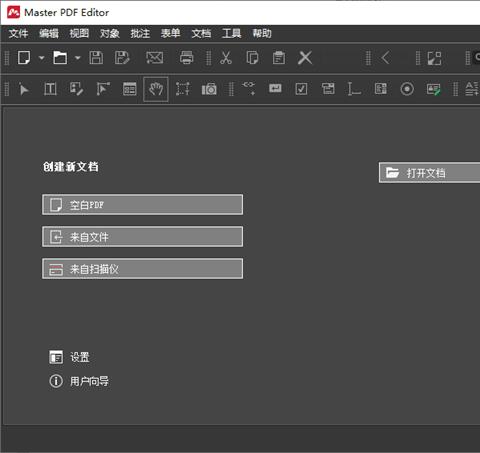Click the Master PDF Editor logo icon
Image resolution: width=480 pixels, height=453 pixels.
click(x=14, y=12)
